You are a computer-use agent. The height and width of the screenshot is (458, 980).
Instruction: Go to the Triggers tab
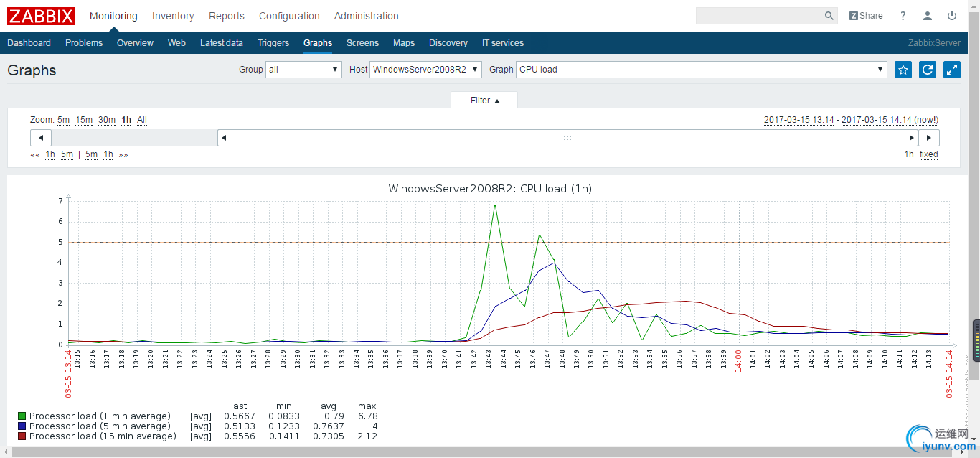click(273, 43)
